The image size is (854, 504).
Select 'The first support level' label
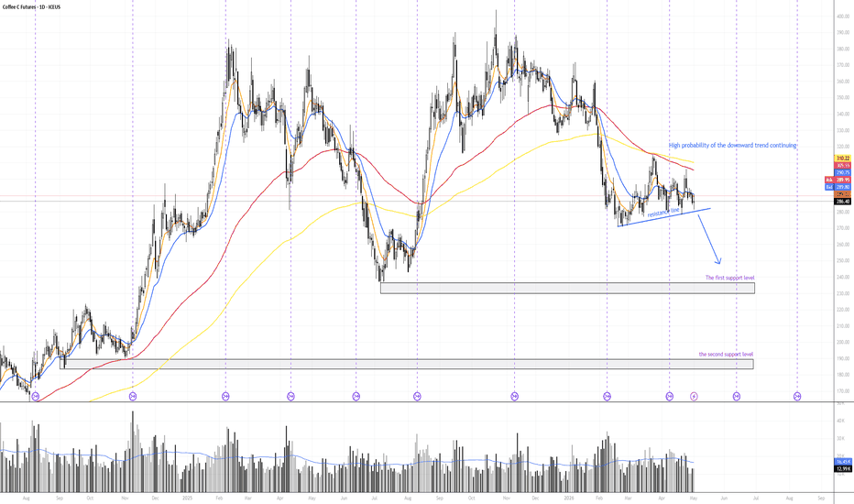click(x=729, y=278)
